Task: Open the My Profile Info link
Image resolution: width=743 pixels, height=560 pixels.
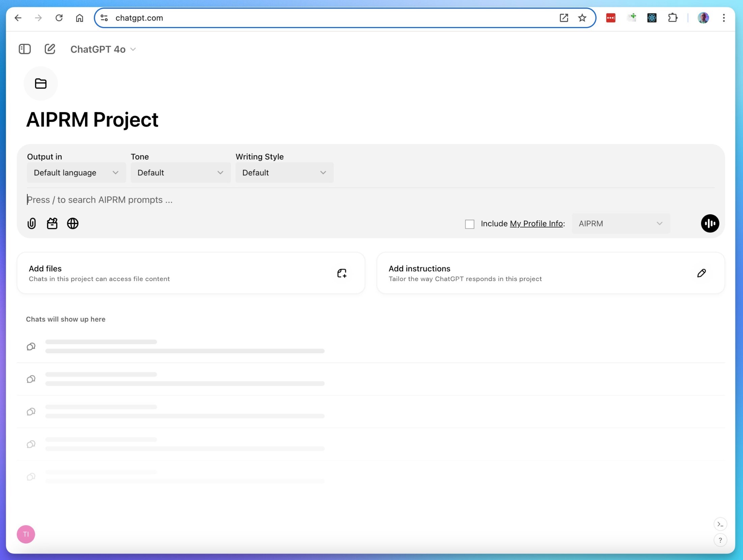Action: pyautogui.click(x=536, y=224)
